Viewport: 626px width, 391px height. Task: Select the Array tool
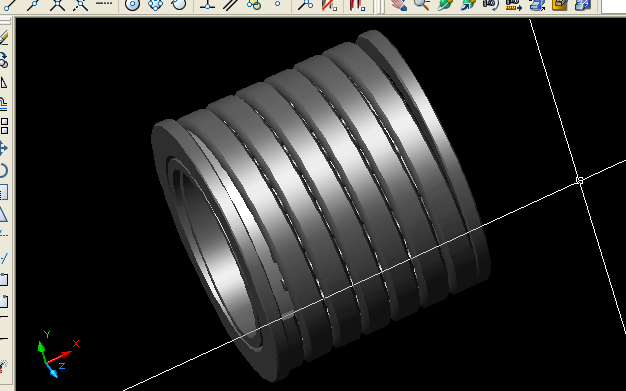tap(4, 126)
